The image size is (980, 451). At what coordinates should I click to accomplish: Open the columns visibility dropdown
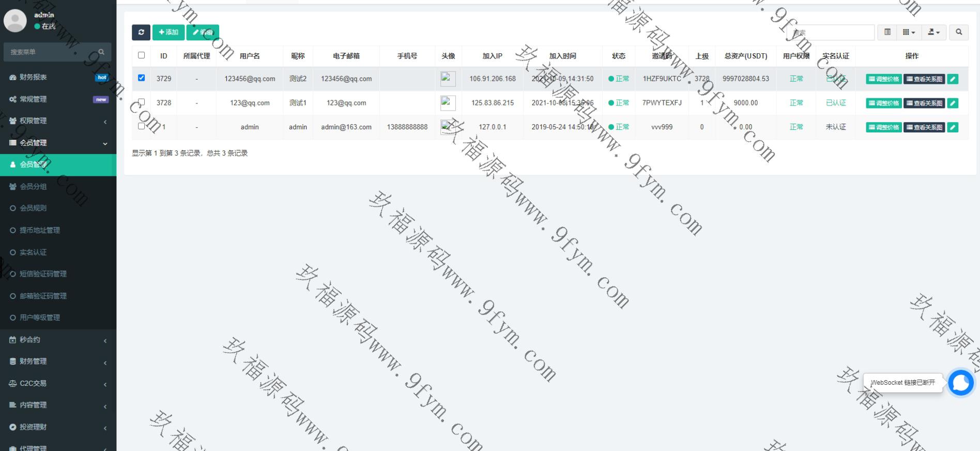[x=909, y=33]
